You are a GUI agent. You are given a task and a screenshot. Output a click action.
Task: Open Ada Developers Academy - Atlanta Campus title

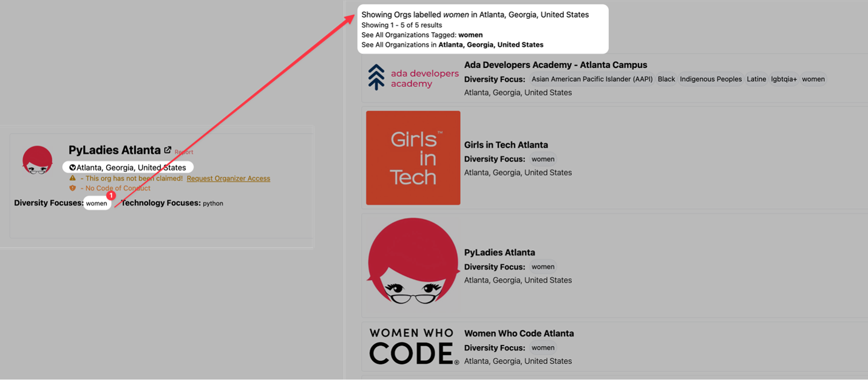point(555,65)
